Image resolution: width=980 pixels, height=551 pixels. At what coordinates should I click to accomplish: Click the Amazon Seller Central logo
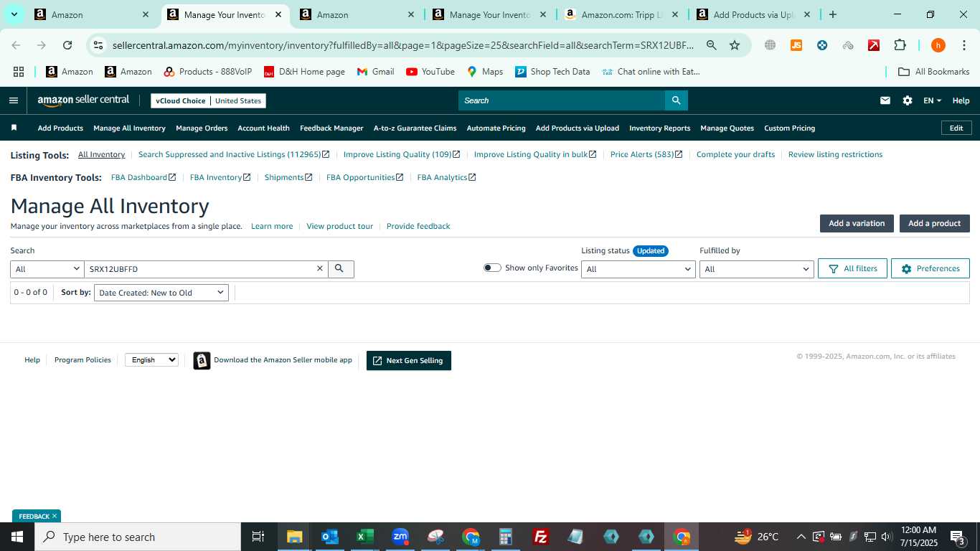(83, 101)
